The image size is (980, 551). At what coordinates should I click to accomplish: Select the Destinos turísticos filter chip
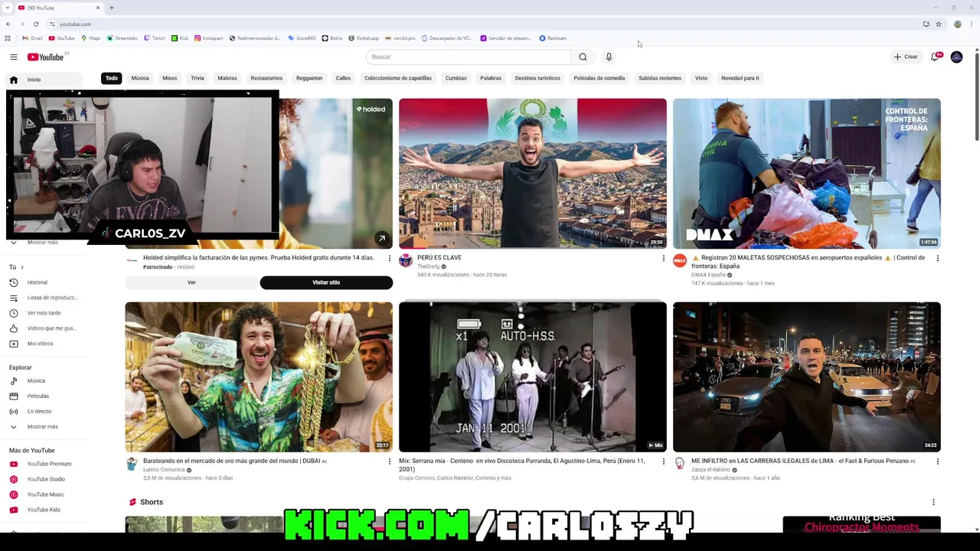[x=537, y=78]
